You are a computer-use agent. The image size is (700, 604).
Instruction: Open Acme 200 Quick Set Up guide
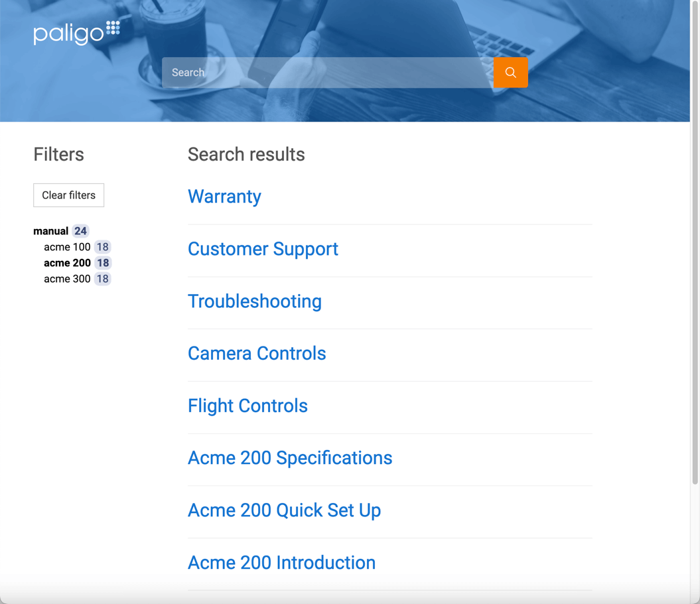(x=284, y=510)
